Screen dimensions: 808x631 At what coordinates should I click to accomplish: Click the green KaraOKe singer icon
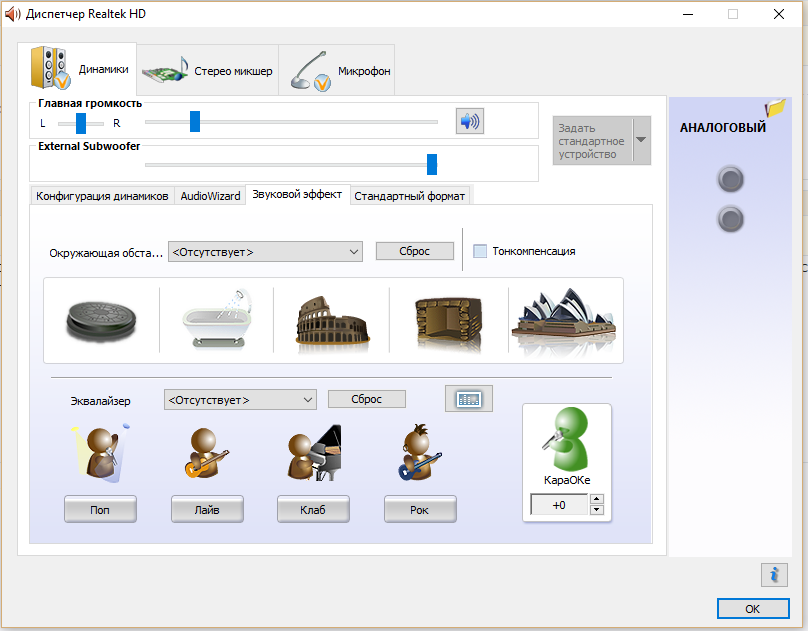(566, 439)
